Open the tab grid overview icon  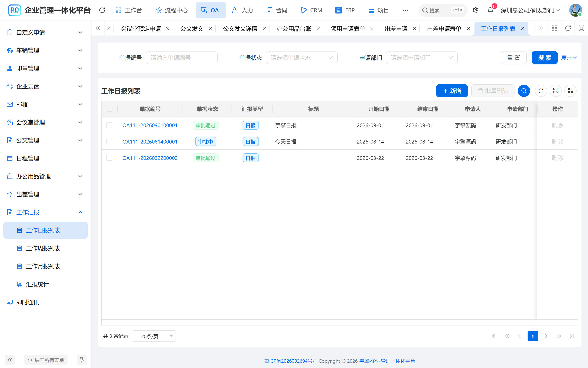pyautogui.click(x=555, y=28)
